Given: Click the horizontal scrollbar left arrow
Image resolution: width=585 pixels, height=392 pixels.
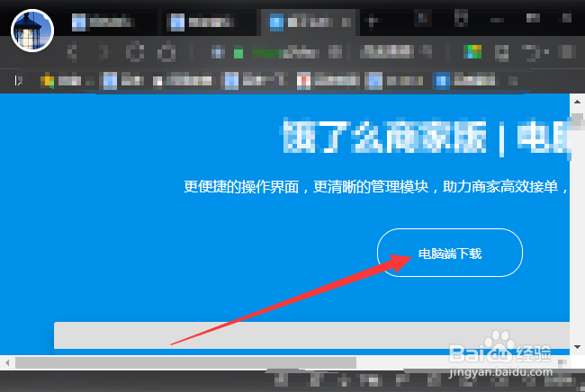Looking at the screenshot, I should 7,362.
